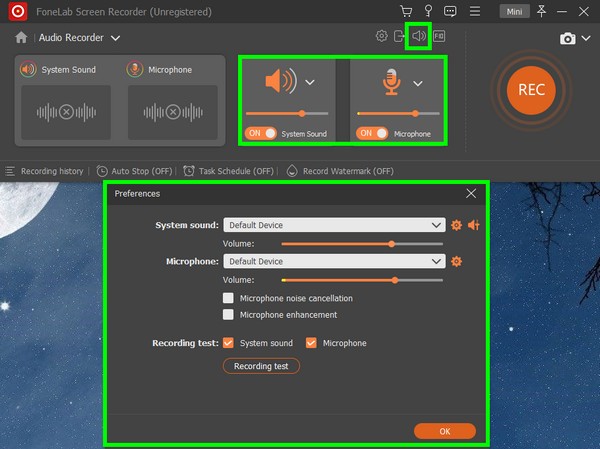Open the System sound Default Device dropdown
The height and width of the screenshot is (449, 600).
tap(334, 225)
